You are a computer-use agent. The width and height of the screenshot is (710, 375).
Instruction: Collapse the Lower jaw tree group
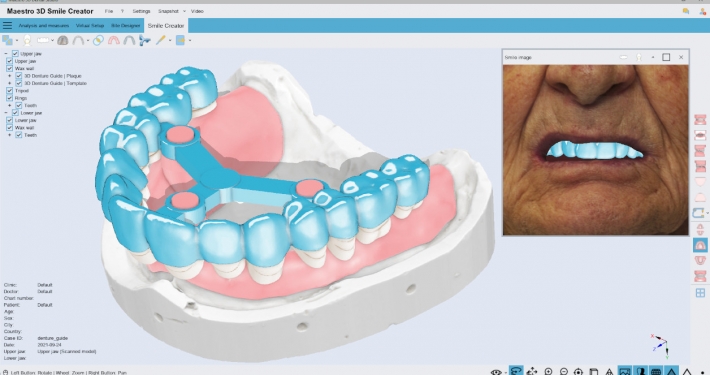tap(6, 113)
